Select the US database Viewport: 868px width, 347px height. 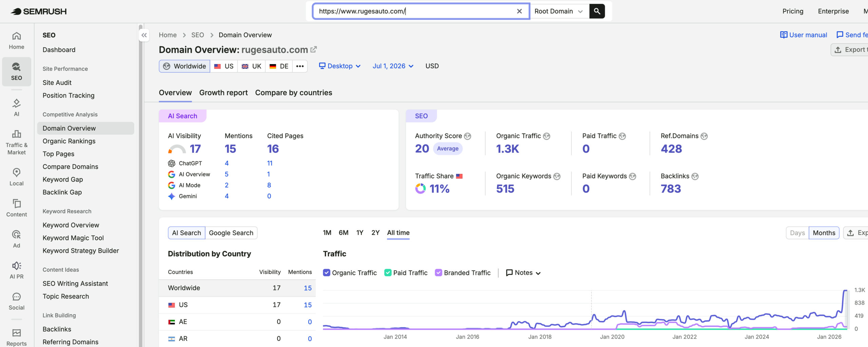(x=224, y=66)
